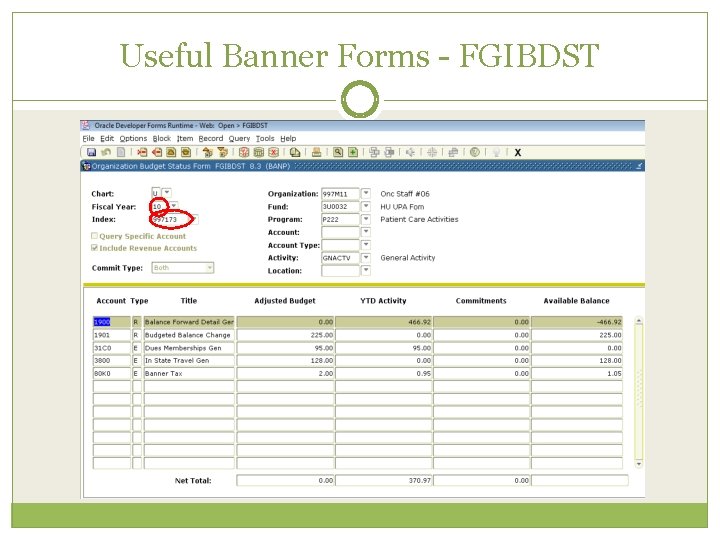Select the Banner Tax title cell

tap(189, 374)
